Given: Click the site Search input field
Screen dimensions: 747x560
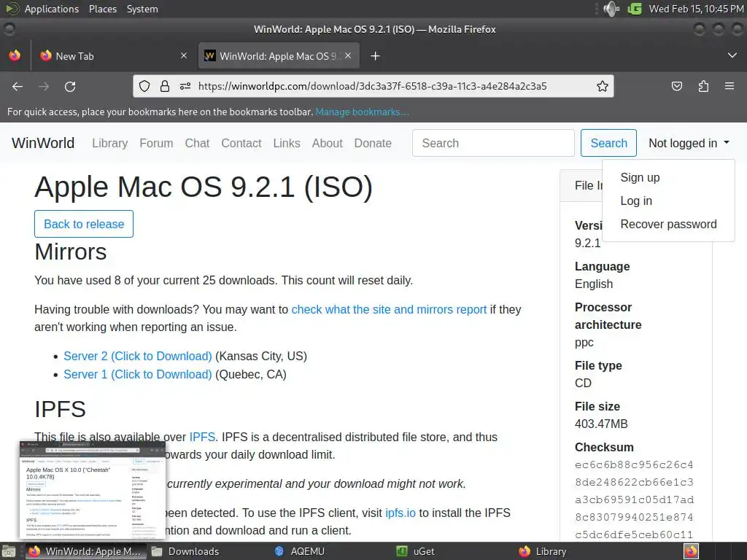Looking at the screenshot, I should tap(493, 143).
